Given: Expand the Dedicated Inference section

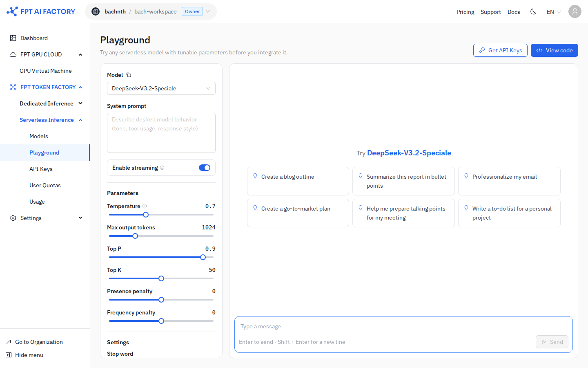Looking at the screenshot, I should click(x=80, y=103).
